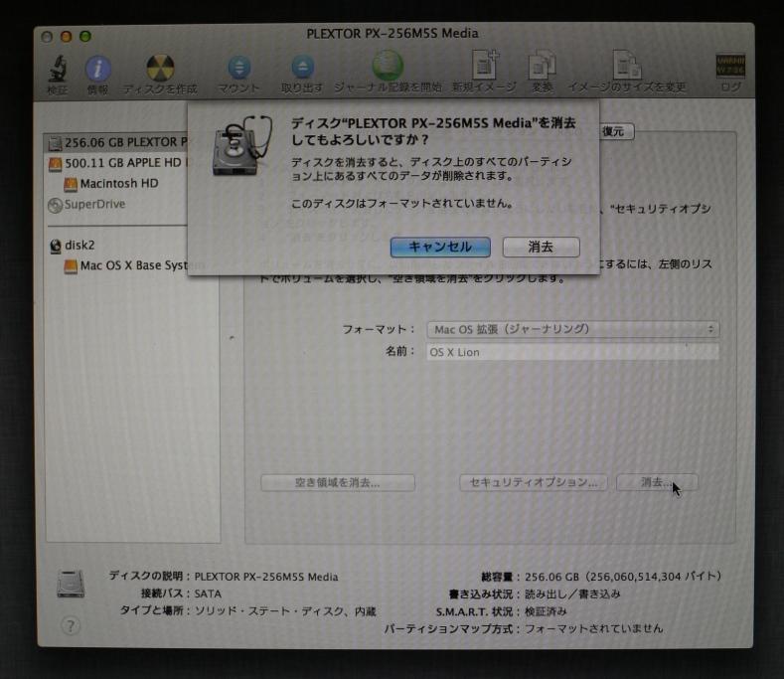Select 256.06 GB PLEXTOR disk in sidebar
This screenshot has width=784, height=679.
tap(116, 142)
